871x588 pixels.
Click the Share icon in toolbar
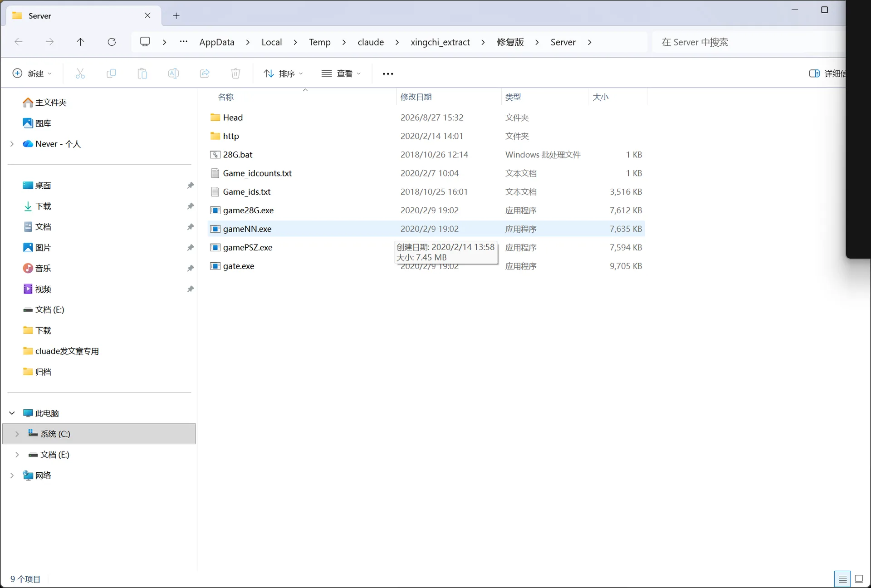(205, 73)
